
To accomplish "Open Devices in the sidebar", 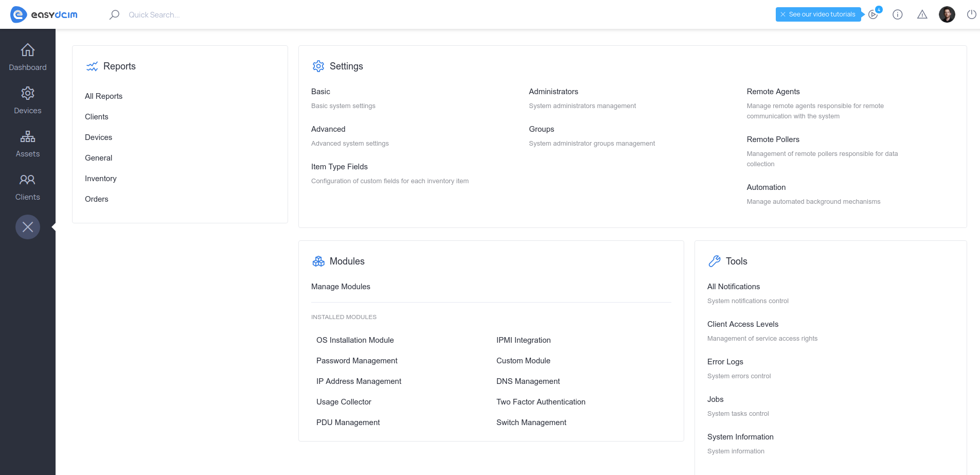I will pyautogui.click(x=28, y=101).
